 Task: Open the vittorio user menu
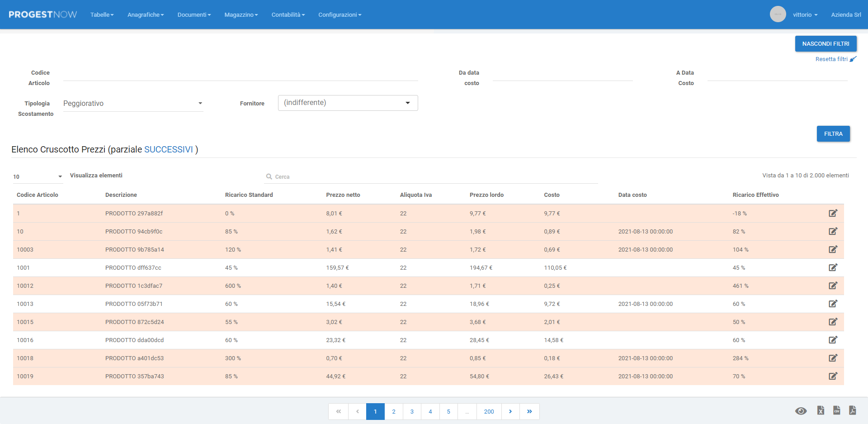point(805,14)
